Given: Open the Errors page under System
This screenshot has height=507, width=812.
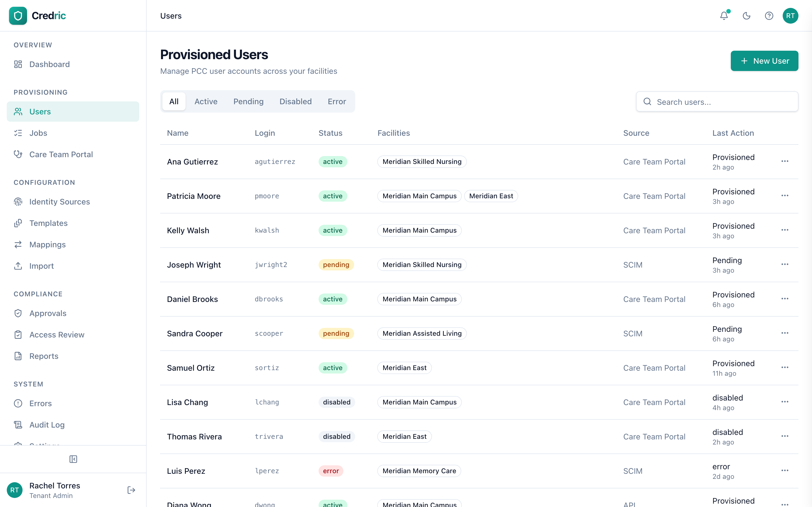Looking at the screenshot, I should 41,403.
